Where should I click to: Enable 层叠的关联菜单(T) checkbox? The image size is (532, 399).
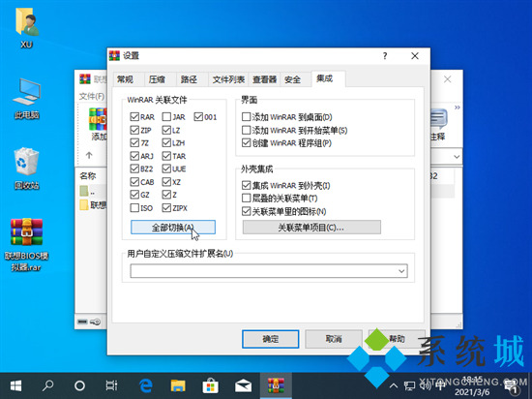(x=246, y=198)
